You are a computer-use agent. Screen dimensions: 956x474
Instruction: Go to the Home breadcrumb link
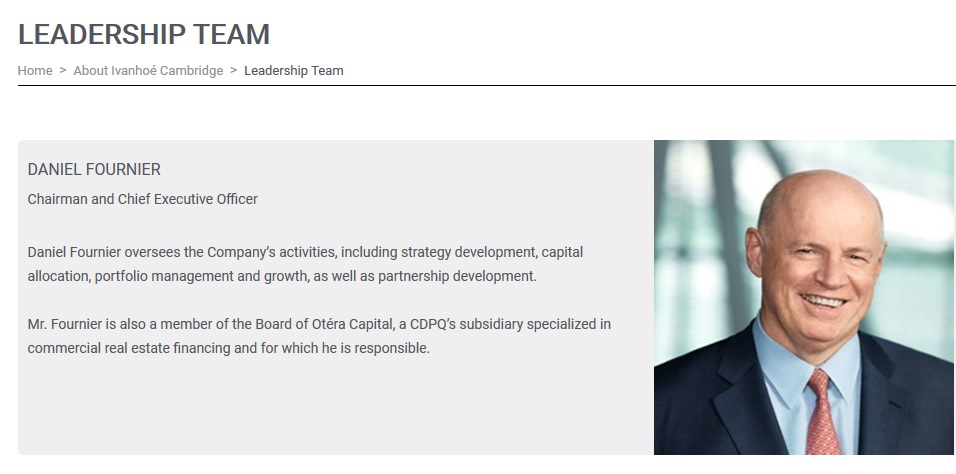pos(35,71)
